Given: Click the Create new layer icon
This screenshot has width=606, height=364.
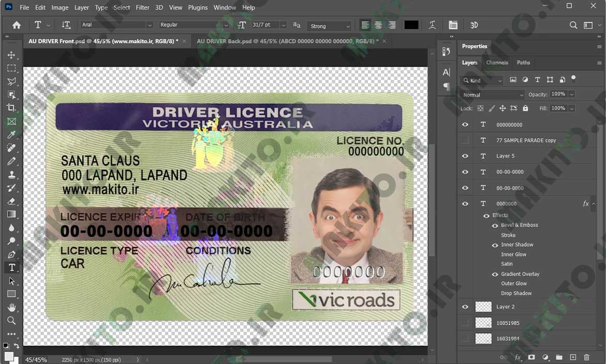Looking at the screenshot, I should (573, 357).
